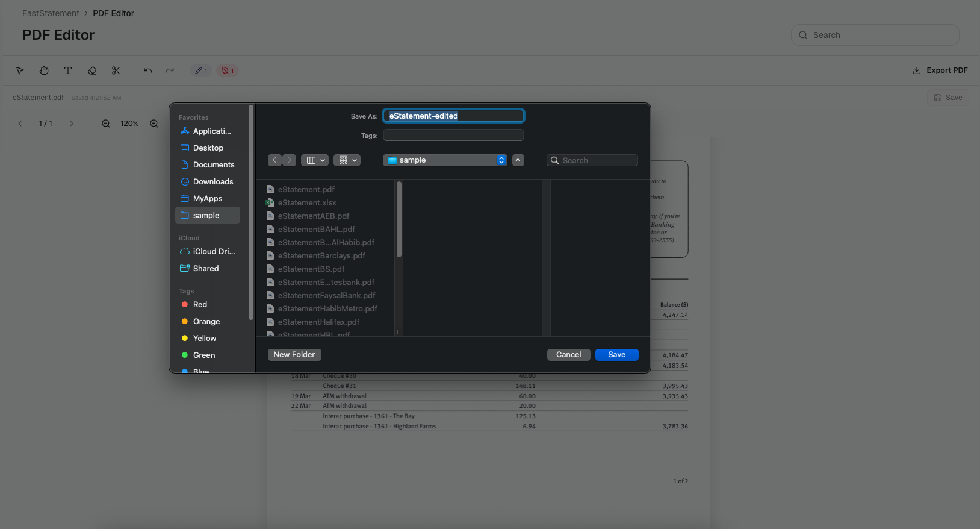980x529 pixels.
Task: Click the 120% zoom level value
Action: [129, 124]
